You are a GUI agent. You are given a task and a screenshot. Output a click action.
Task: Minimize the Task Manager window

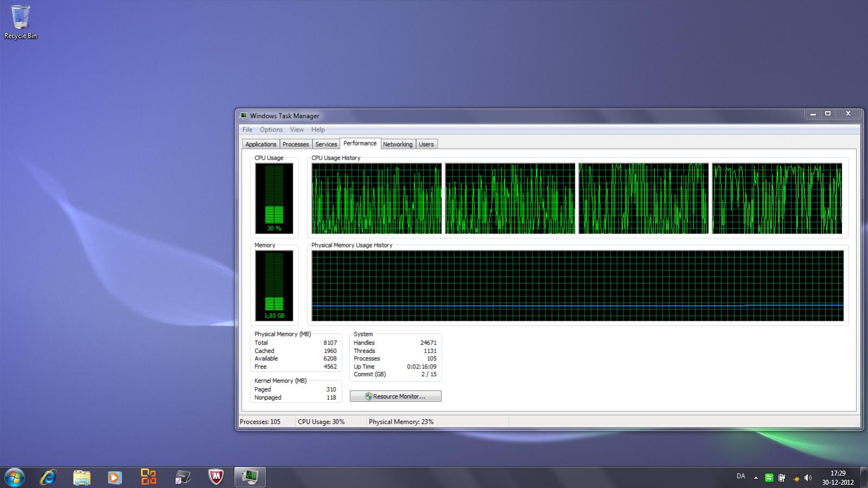coord(813,114)
